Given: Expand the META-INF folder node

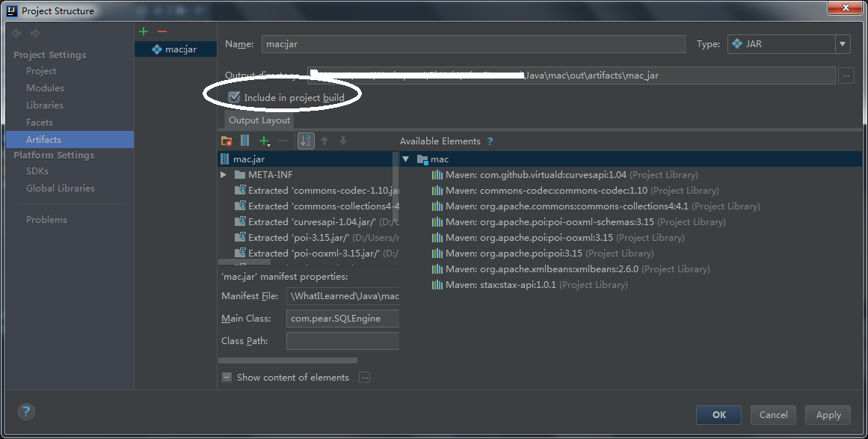Looking at the screenshot, I should tap(224, 175).
